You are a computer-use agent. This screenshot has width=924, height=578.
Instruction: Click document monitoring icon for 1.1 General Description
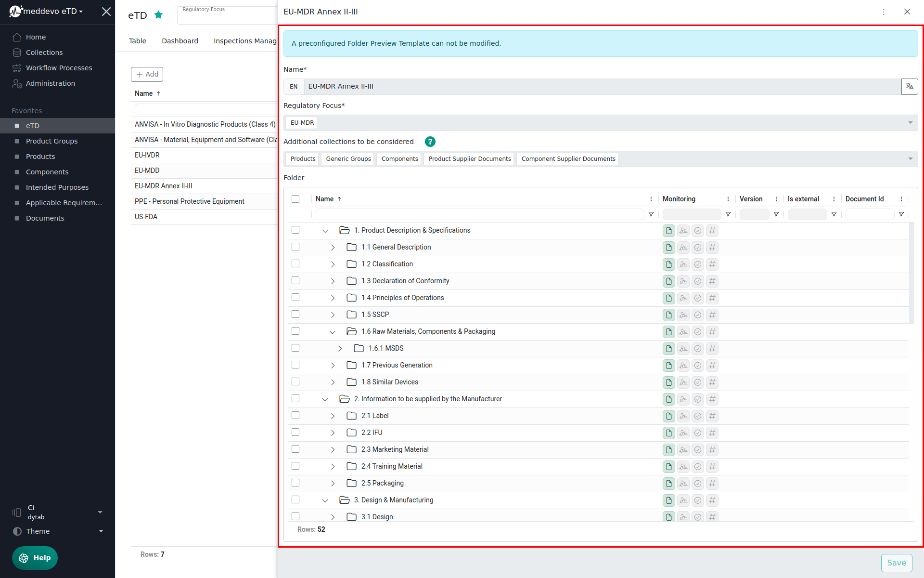point(668,248)
